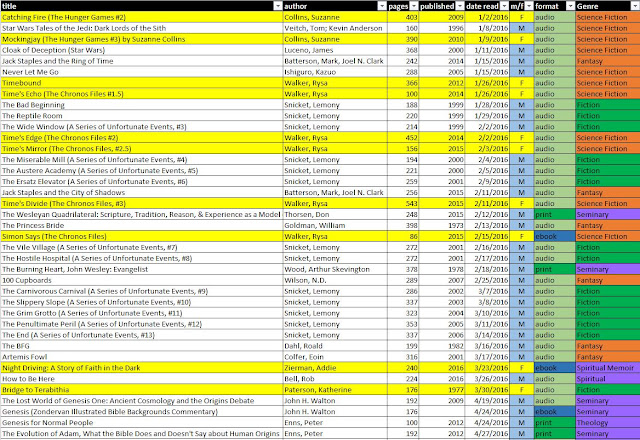
Task: Select 'Bridge to Terabithia' title cell
Action: [x=142, y=390]
